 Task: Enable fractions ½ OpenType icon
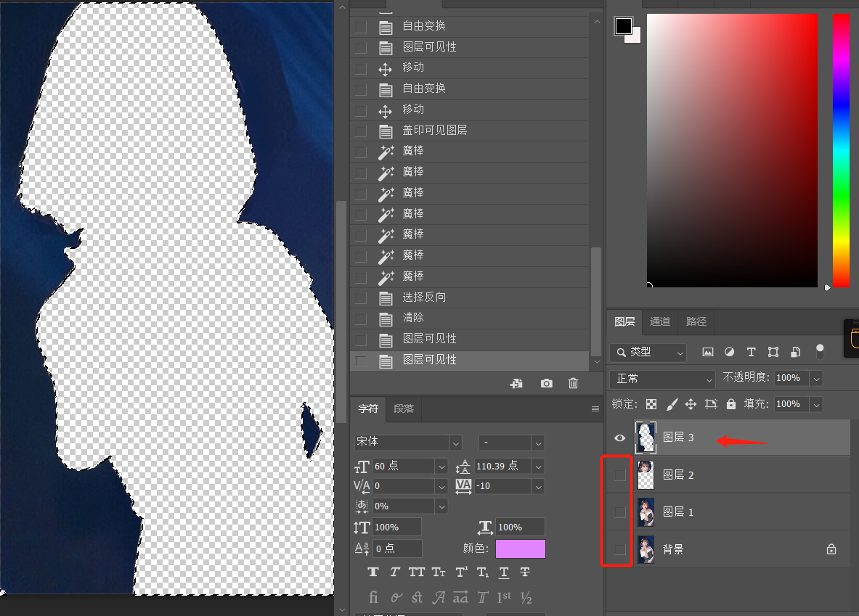526,597
